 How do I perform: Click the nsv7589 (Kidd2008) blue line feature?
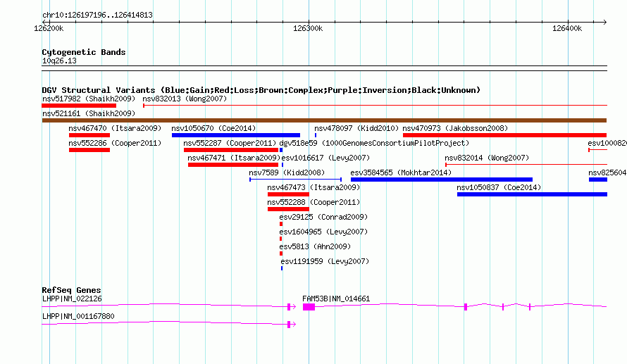(x=295, y=180)
